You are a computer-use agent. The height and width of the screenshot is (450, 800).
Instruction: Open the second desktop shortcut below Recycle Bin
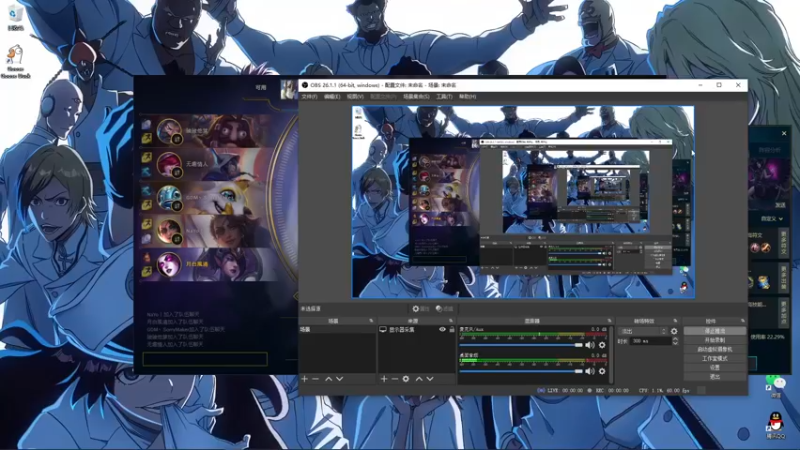tap(15, 61)
